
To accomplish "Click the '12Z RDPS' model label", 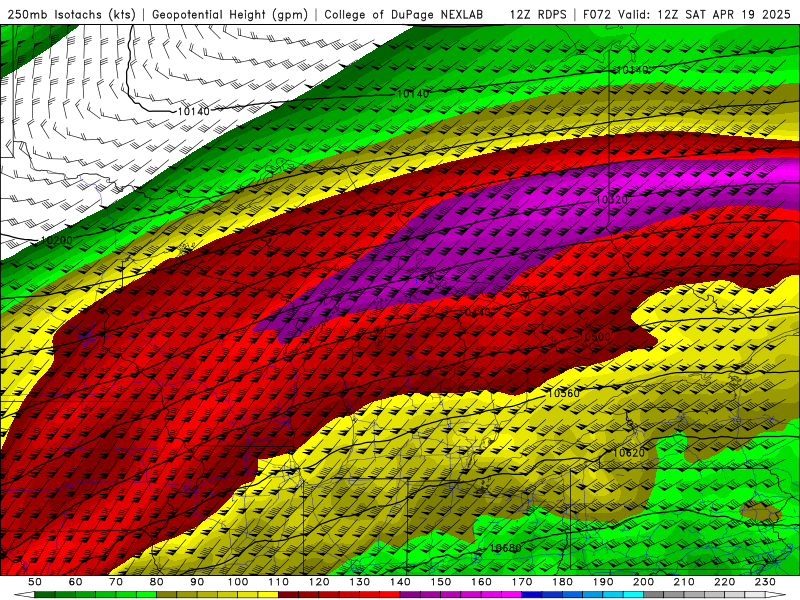I will click(538, 15).
